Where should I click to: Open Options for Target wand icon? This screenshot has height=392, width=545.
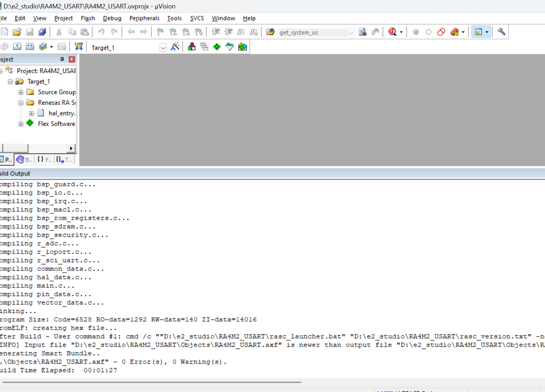tap(175, 46)
